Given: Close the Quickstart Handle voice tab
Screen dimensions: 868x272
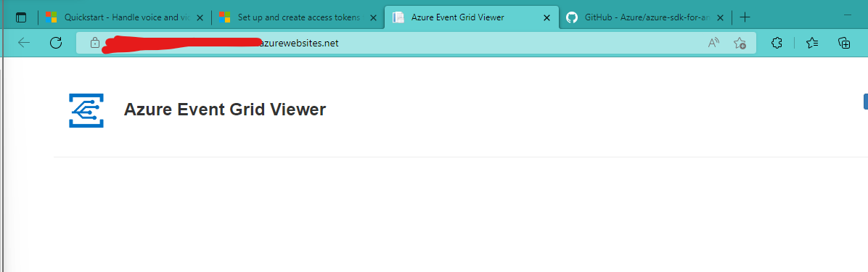Looking at the screenshot, I should coord(200,17).
